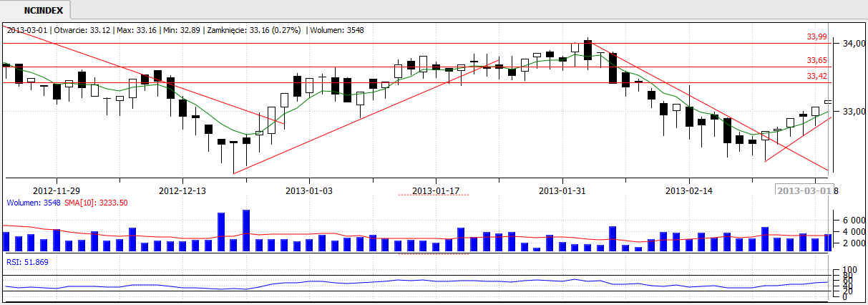This screenshot has width=868, height=305.
Task: Click the 2012-11-29 date axis label
Action: [x=56, y=190]
